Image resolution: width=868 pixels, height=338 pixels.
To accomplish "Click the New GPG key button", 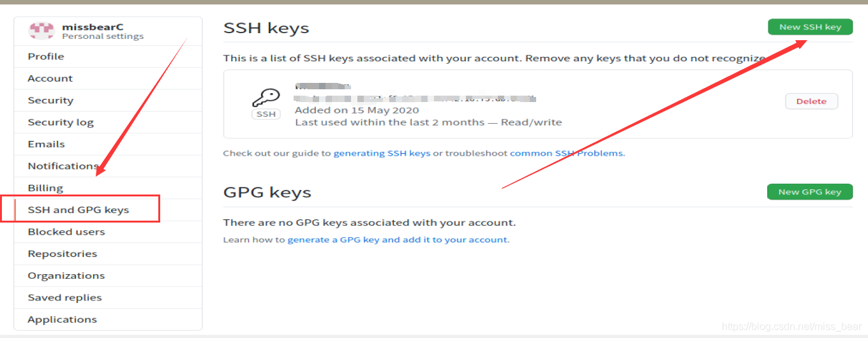I will [x=810, y=192].
